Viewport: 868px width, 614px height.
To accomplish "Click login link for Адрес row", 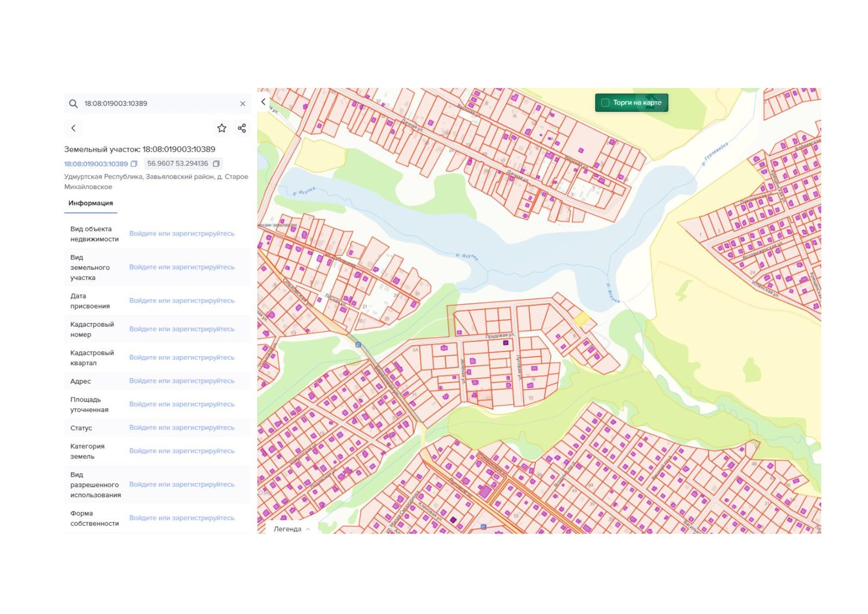I will click(x=182, y=381).
